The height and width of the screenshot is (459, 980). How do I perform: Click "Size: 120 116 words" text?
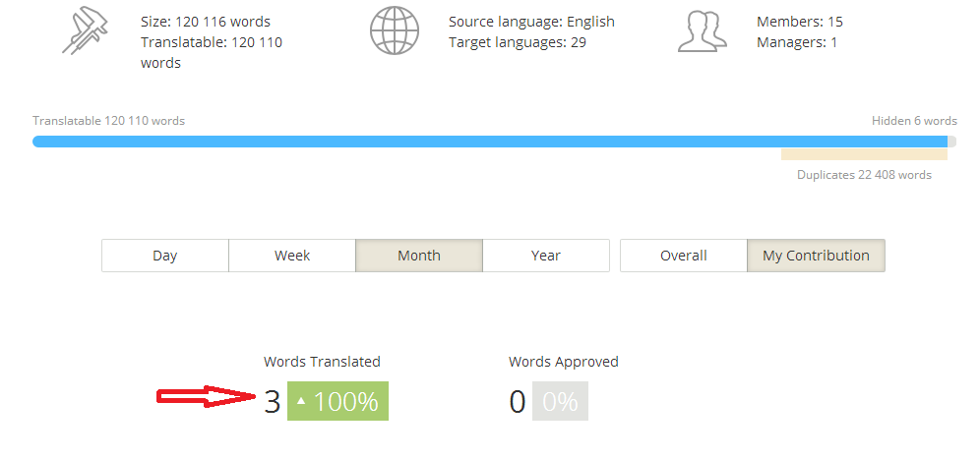point(206,22)
